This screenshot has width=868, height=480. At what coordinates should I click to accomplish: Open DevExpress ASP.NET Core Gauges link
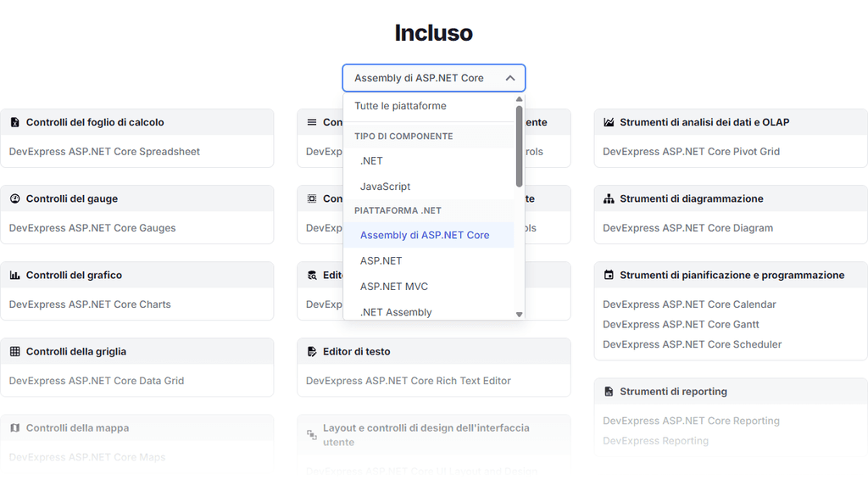[x=92, y=228]
